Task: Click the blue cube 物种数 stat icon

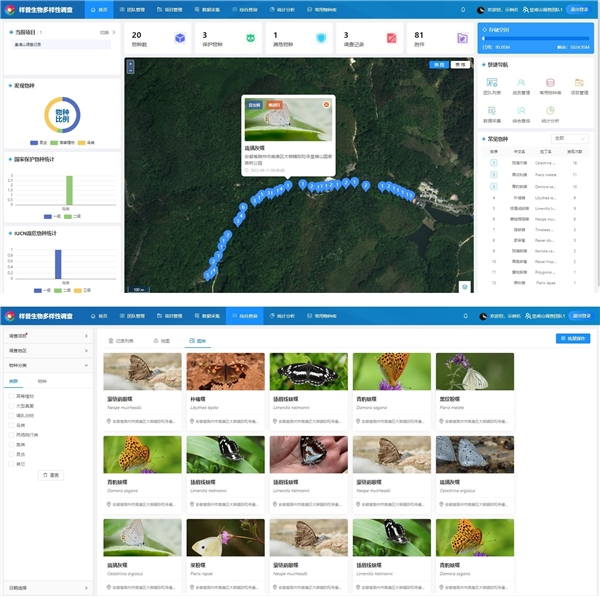Action: pyautogui.click(x=180, y=38)
